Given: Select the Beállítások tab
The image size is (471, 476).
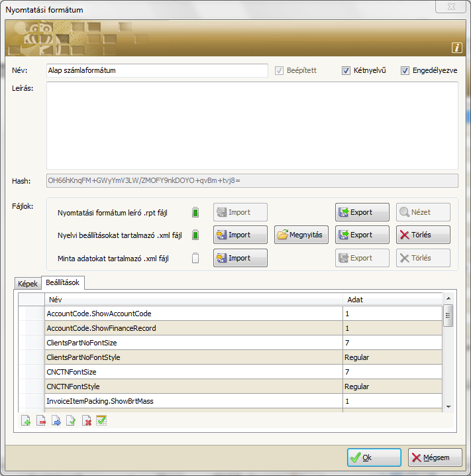Looking at the screenshot, I should tap(62, 282).
